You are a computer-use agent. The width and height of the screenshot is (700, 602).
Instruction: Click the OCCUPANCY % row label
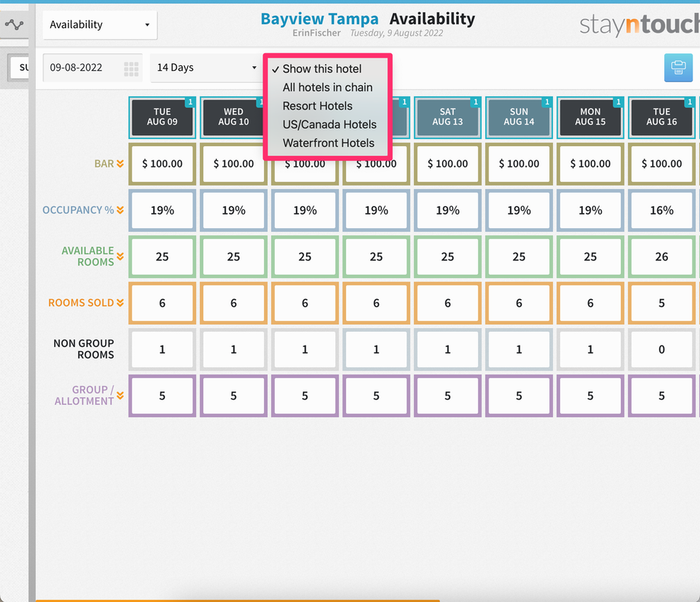(x=78, y=210)
